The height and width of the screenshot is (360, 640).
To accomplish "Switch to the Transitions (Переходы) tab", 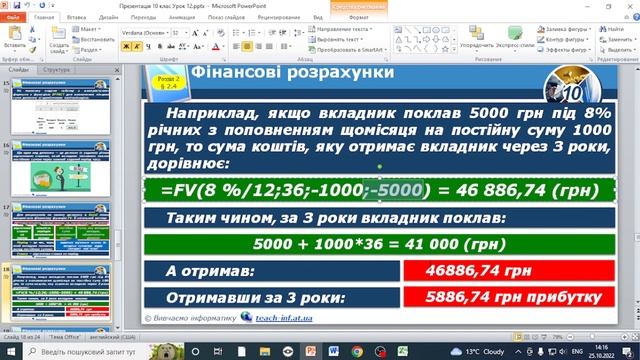I will (143, 17).
